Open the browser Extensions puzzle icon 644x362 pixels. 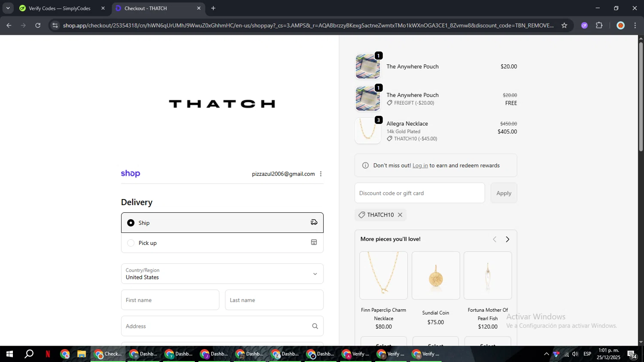coord(599,25)
